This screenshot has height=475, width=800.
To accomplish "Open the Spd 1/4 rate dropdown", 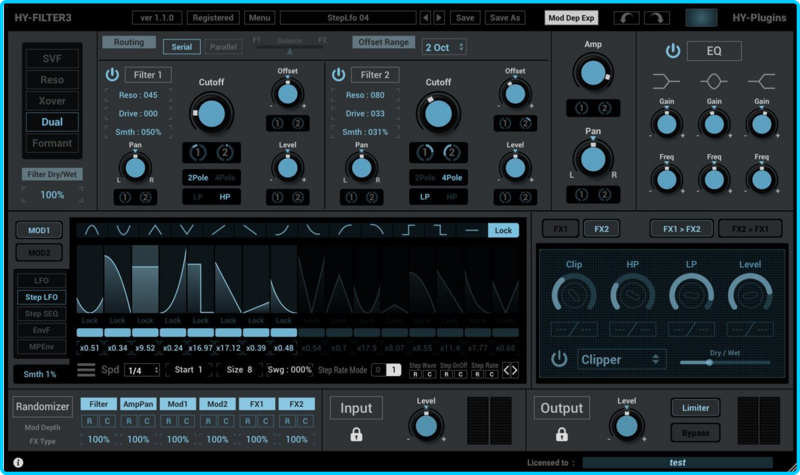I will pos(142,370).
